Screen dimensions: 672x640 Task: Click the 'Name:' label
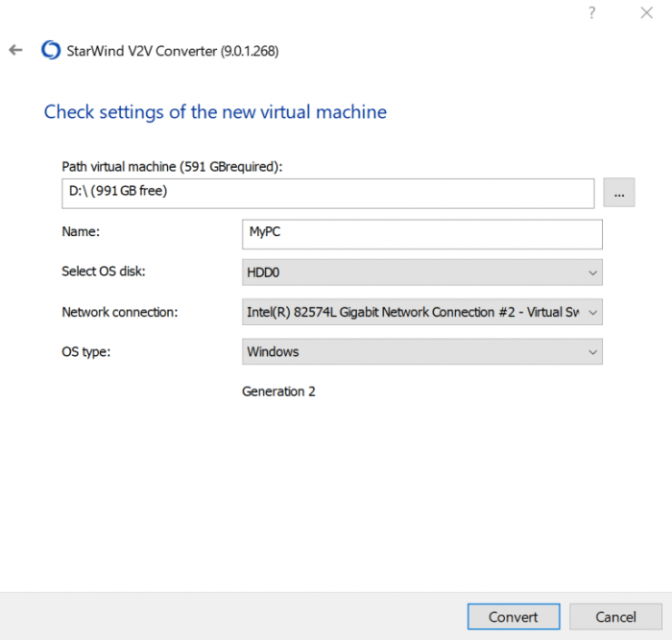(81, 232)
